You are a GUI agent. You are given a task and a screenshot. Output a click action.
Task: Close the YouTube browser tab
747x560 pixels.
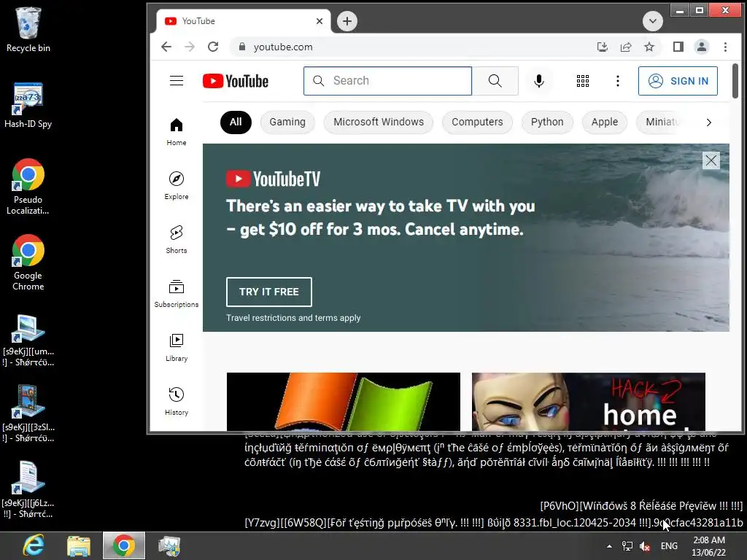pyautogui.click(x=320, y=21)
